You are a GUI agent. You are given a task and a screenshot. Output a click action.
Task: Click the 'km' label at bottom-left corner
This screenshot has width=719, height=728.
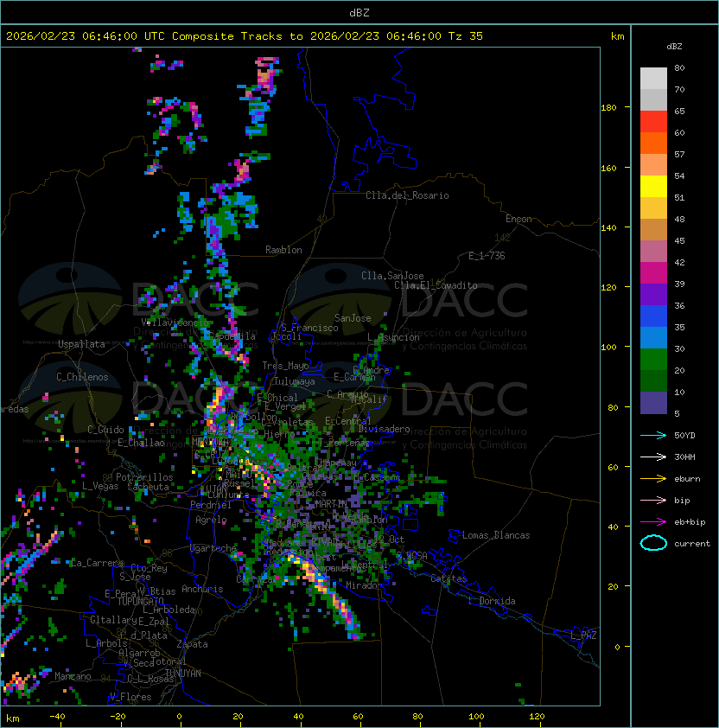point(13,718)
